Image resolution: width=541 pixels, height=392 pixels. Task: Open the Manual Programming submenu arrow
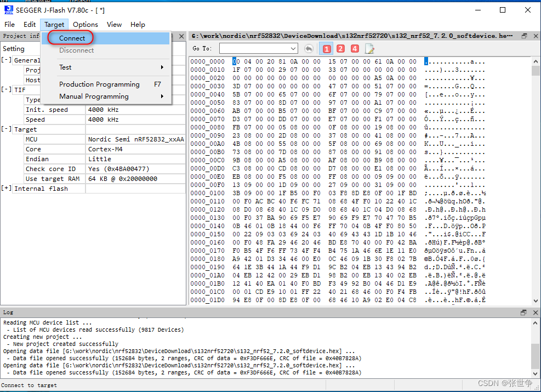[x=162, y=96]
